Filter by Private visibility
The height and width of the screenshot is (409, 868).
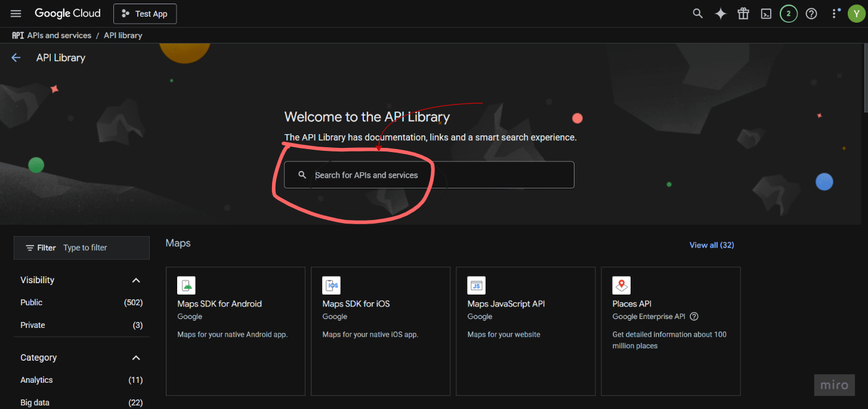tap(33, 325)
